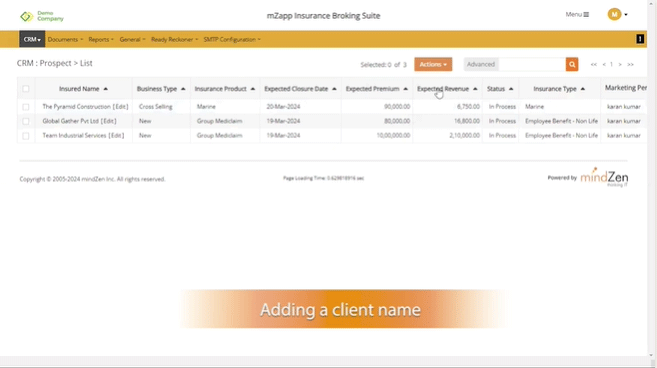Click the copyright mindZen Inc. footer text

click(x=92, y=179)
